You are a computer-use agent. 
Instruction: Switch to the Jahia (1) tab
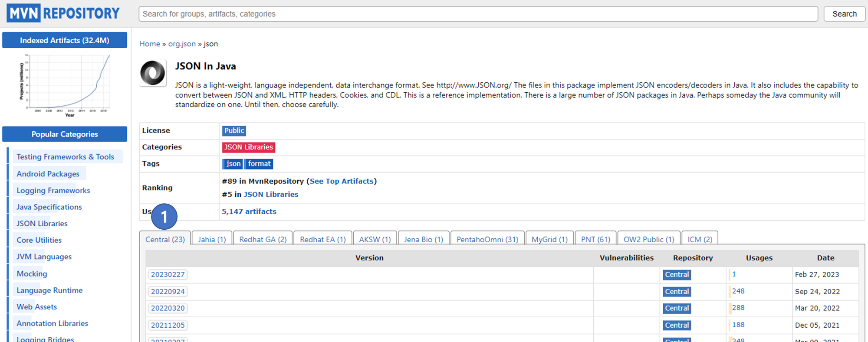click(212, 239)
